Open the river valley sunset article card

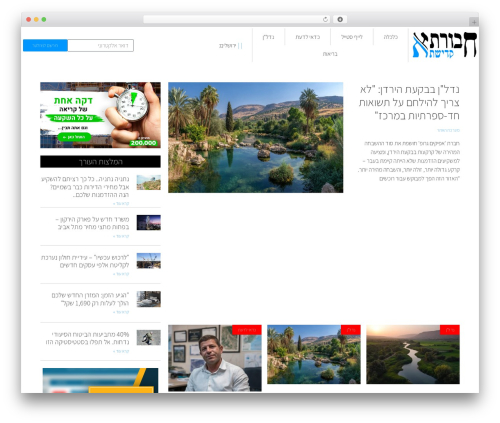click(413, 355)
